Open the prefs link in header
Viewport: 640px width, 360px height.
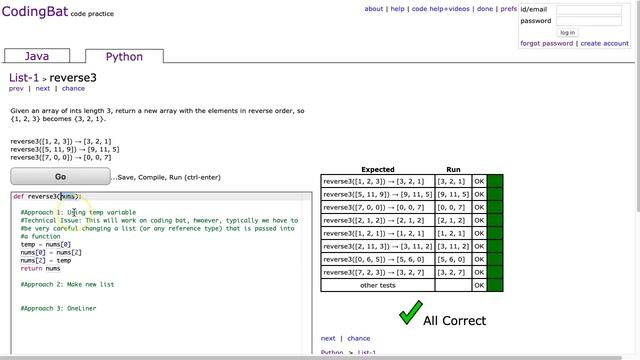[x=509, y=9]
